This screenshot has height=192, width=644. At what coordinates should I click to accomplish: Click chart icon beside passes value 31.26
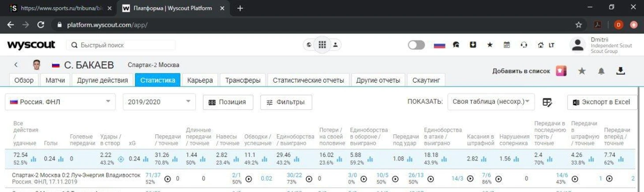[x=175, y=159]
